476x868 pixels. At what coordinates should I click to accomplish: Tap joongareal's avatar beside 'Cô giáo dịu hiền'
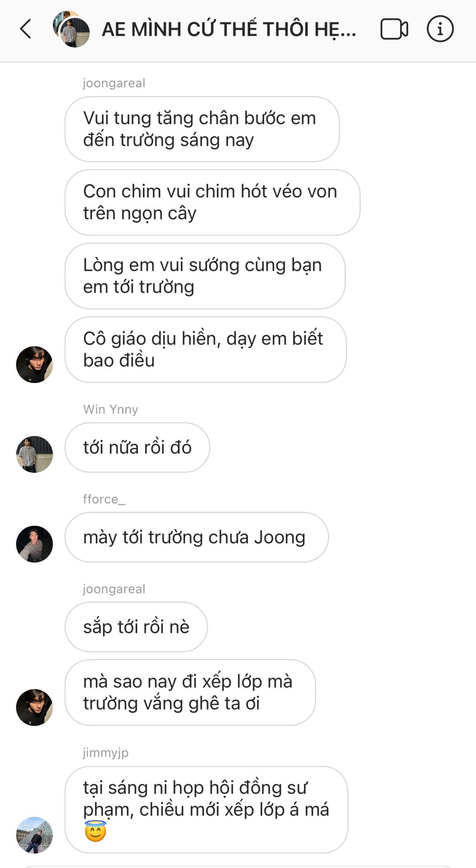pyautogui.click(x=34, y=364)
